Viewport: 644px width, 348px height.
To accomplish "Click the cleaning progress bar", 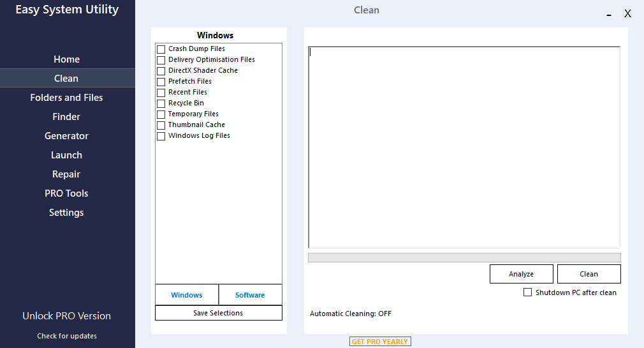I will (x=464, y=257).
